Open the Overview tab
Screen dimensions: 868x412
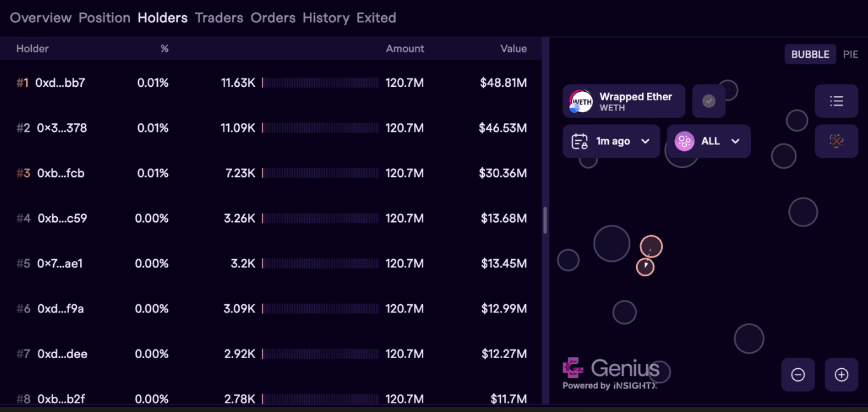41,18
